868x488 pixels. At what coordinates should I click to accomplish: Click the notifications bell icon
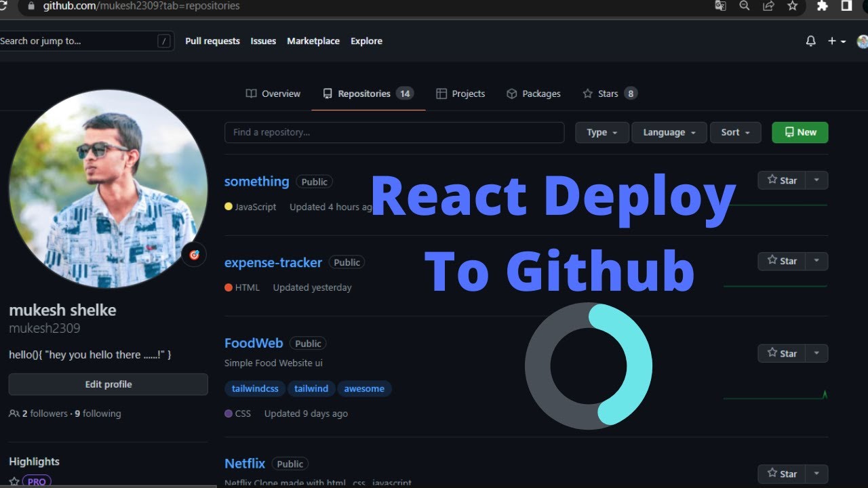click(x=810, y=41)
